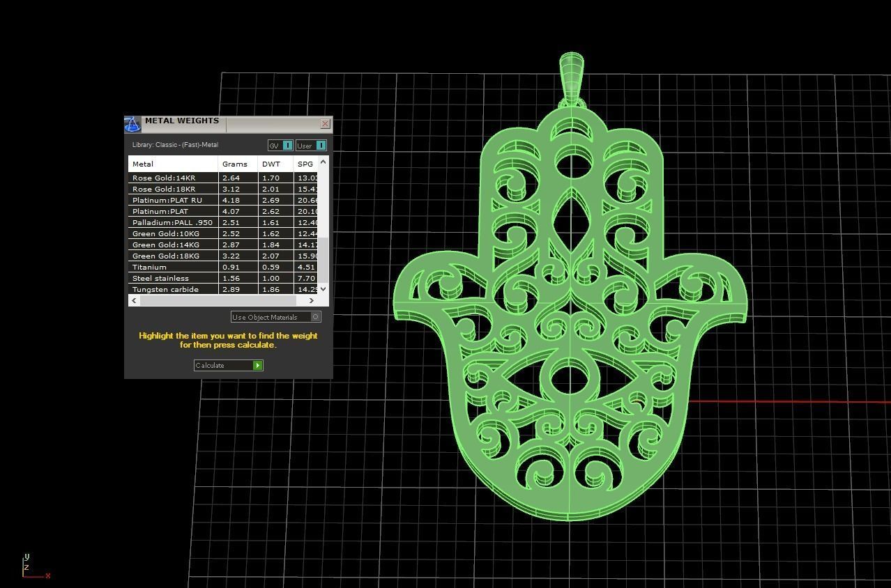Select the Green Gold:10KG row

[223, 233]
